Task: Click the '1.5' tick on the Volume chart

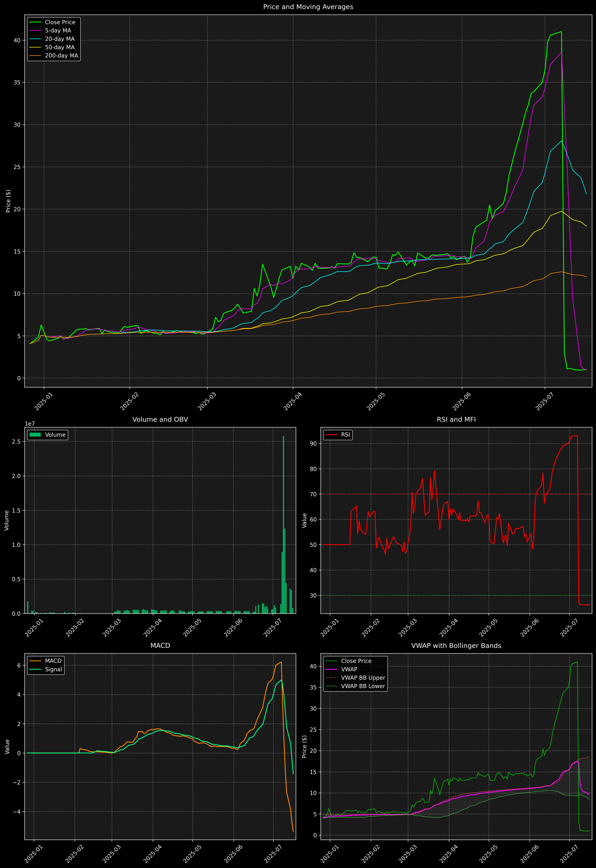Action: 16,511
